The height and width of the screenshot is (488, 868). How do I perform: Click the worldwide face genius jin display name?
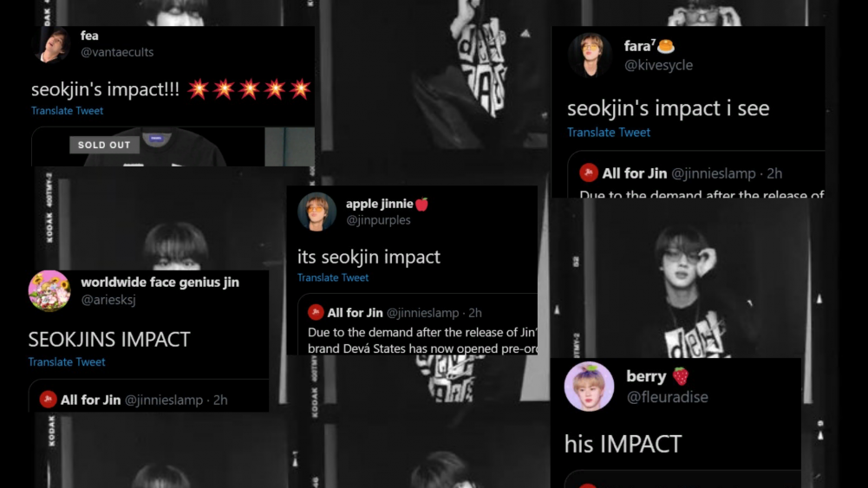click(160, 283)
